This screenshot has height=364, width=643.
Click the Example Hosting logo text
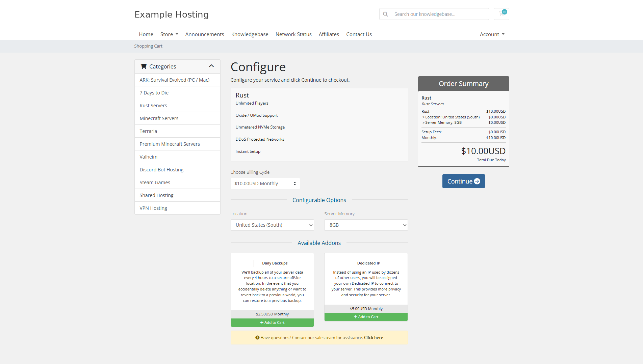(x=172, y=14)
